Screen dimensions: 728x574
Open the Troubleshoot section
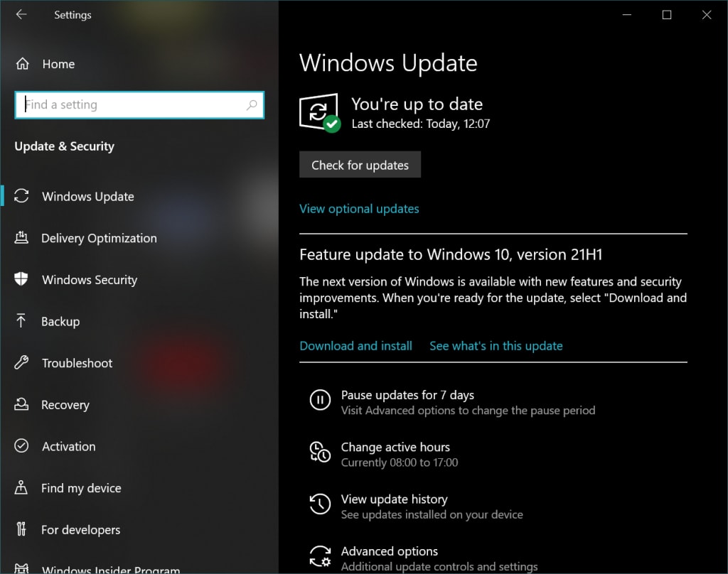pyautogui.click(x=77, y=363)
